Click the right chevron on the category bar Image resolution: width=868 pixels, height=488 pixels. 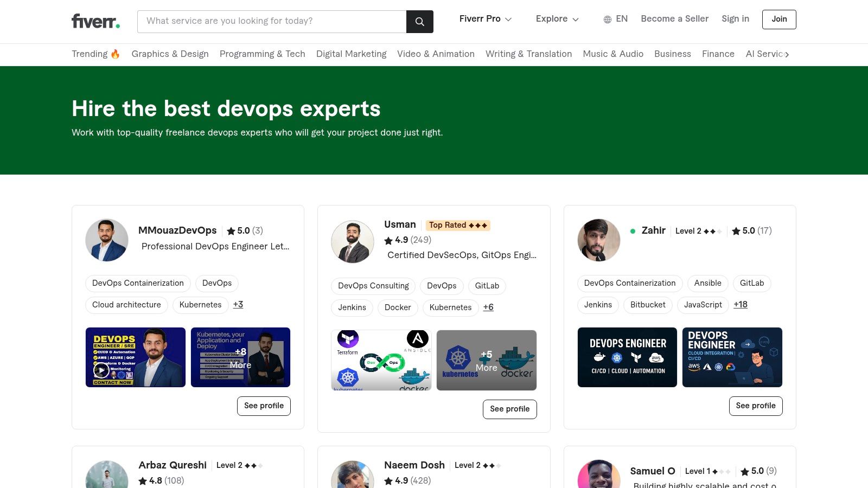787,54
